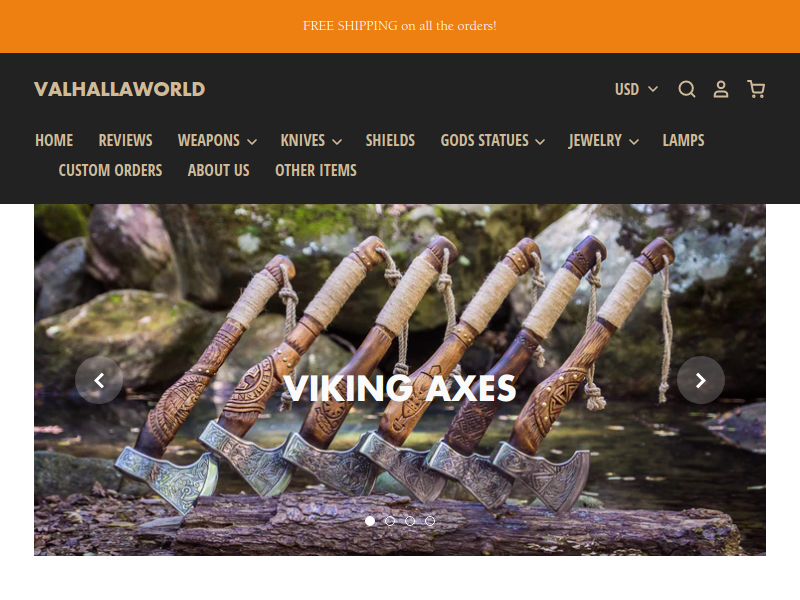The image size is (800, 600).
Task: Expand the Gods Statues menu
Action: 492,140
